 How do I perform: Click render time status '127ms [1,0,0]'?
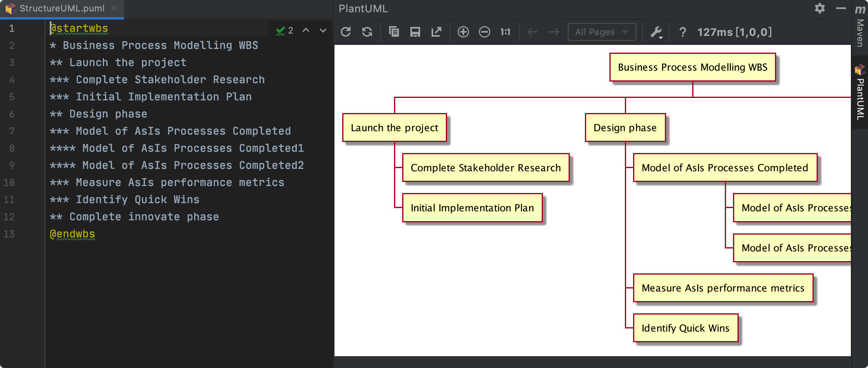point(735,32)
